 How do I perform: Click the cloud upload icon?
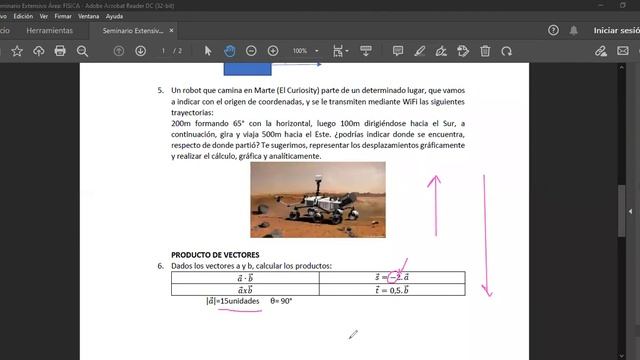coord(38,51)
